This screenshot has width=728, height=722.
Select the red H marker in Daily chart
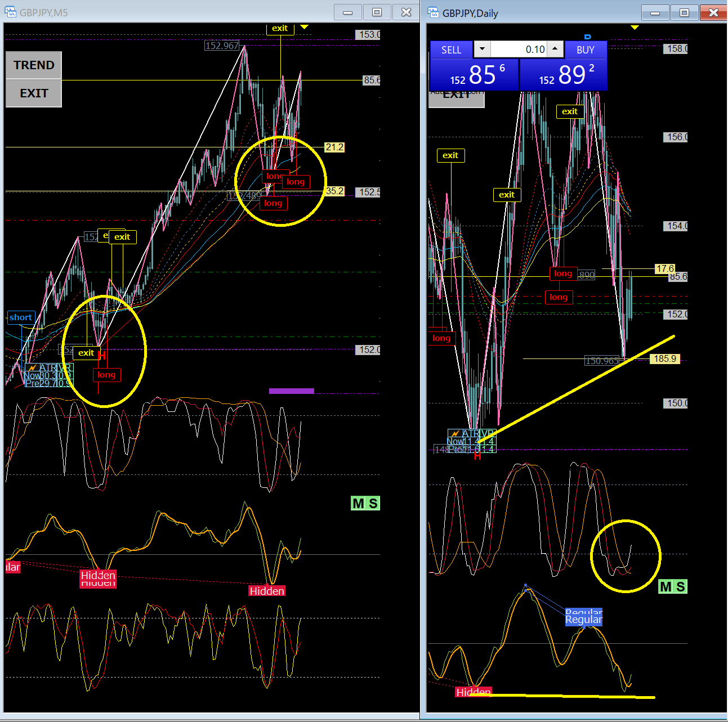477,456
